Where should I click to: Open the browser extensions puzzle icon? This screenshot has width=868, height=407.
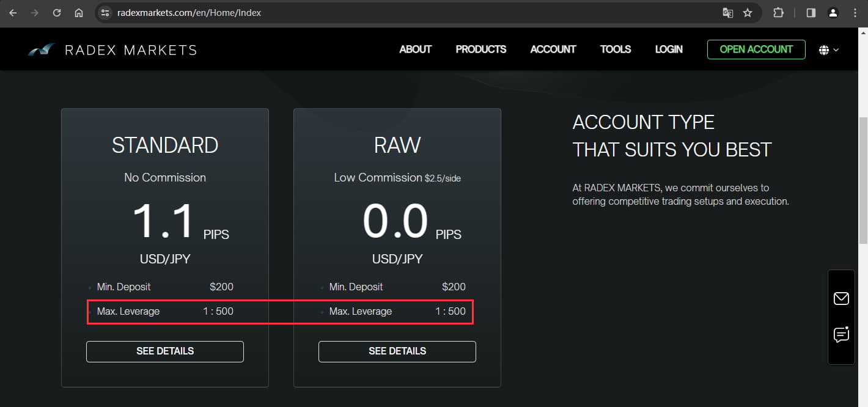[x=778, y=12]
